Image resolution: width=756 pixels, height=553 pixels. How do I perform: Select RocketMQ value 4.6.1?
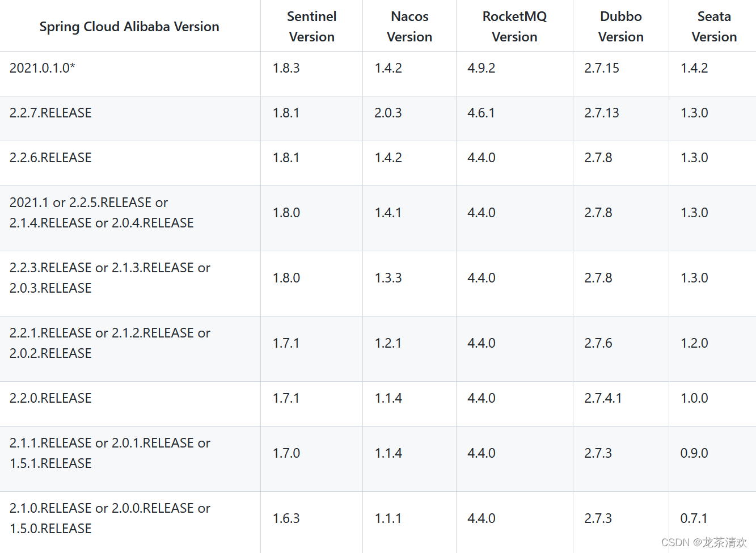[482, 113]
